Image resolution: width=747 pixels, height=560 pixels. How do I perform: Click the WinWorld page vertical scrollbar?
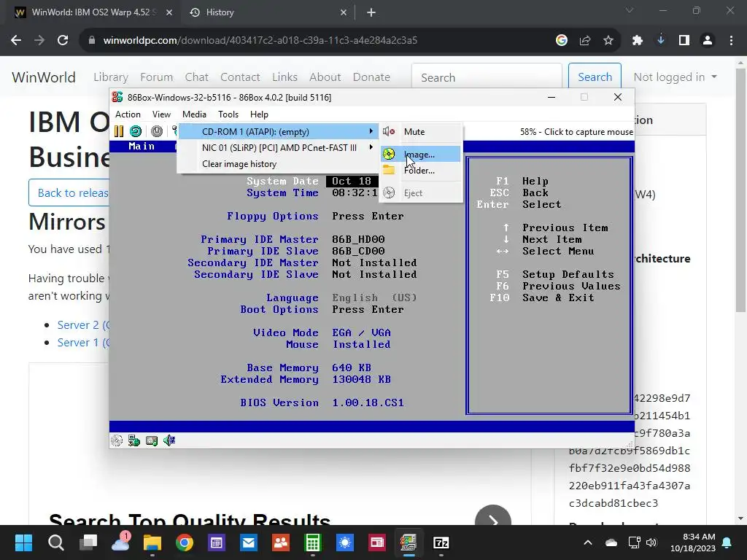(x=741, y=190)
